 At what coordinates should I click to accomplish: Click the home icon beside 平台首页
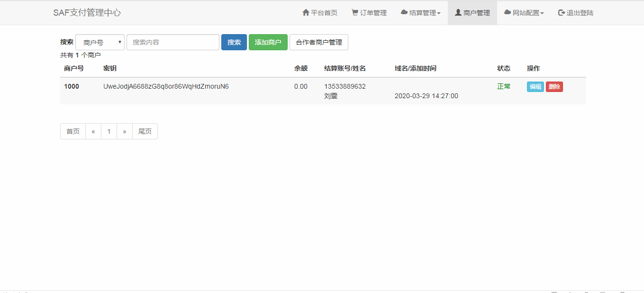tap(306, 13)
